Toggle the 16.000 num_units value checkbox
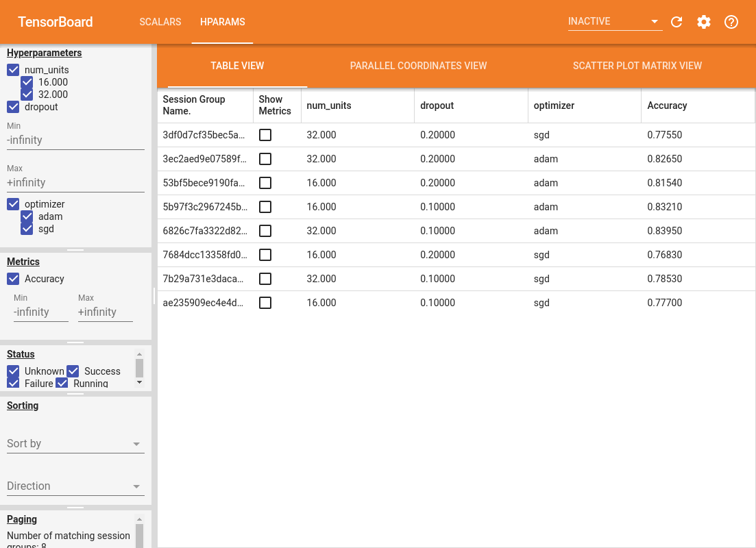The image size is (756, 548). click(x=27, y=82)
